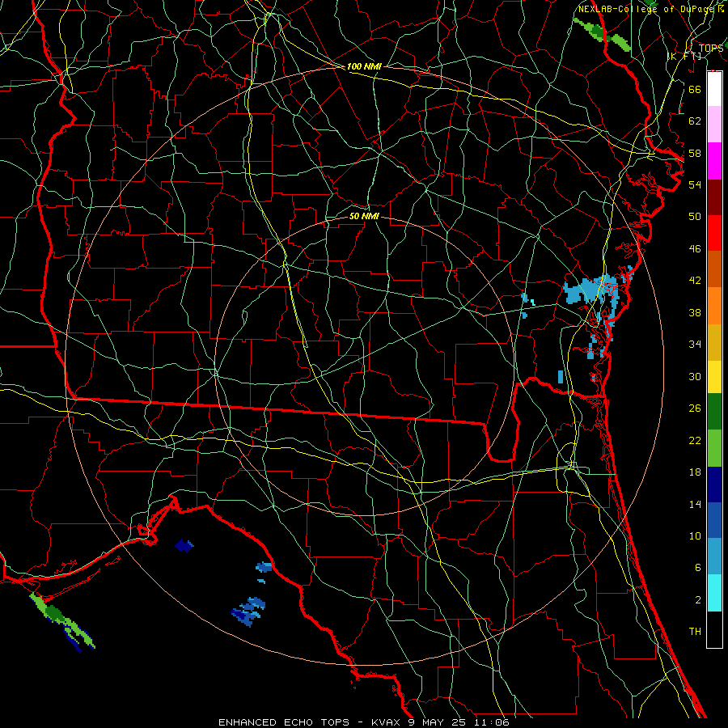Screen dimensions: 728x728
Task: Click the legend value '50'
Action: click(x=695, y=217)
